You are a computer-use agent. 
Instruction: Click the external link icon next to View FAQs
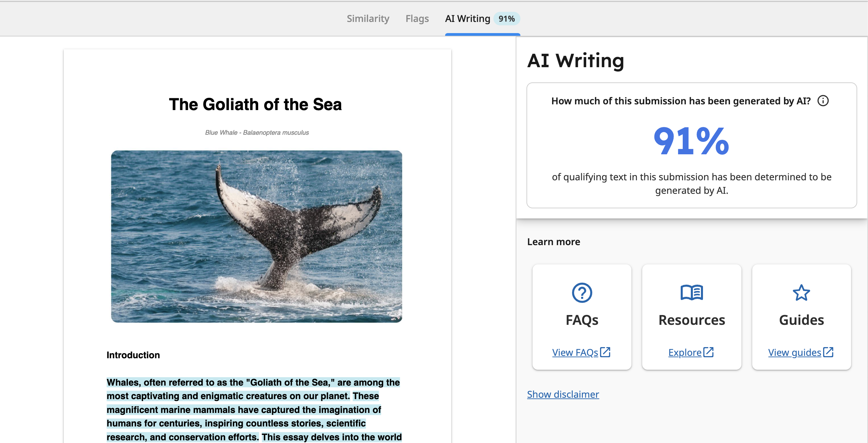click(x=605, y=352)
